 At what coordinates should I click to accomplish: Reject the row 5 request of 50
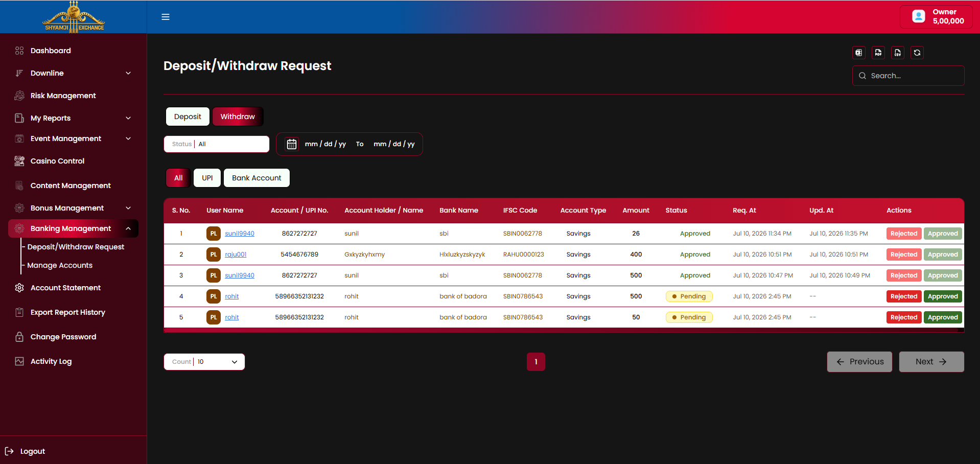[904, 317]
